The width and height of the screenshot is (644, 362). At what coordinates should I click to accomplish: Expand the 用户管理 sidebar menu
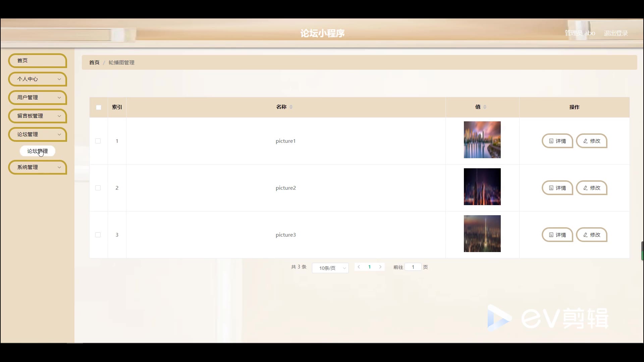click(x=38, y=98)
